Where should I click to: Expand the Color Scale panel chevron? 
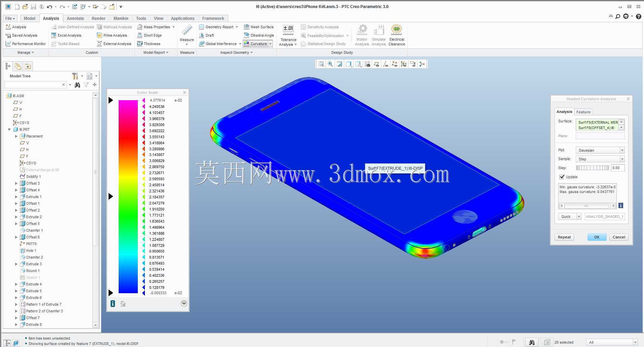[x=184, y=304]
